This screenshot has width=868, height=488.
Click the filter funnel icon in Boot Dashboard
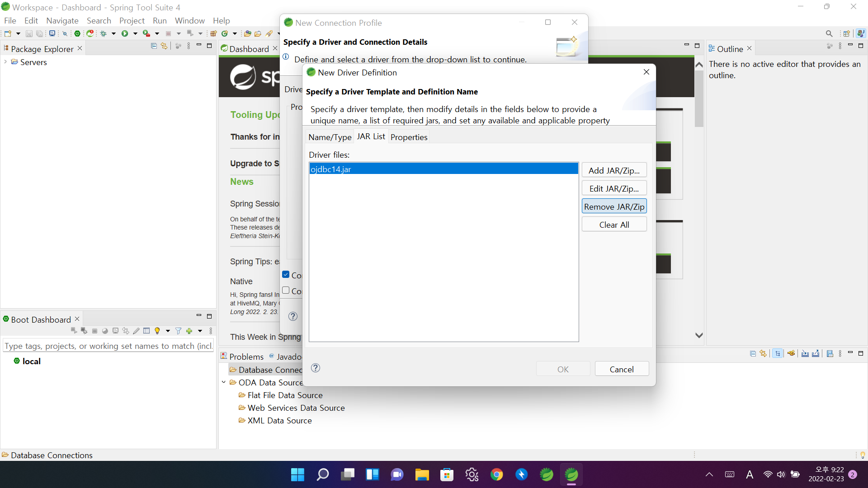click(x=178, y=331)
